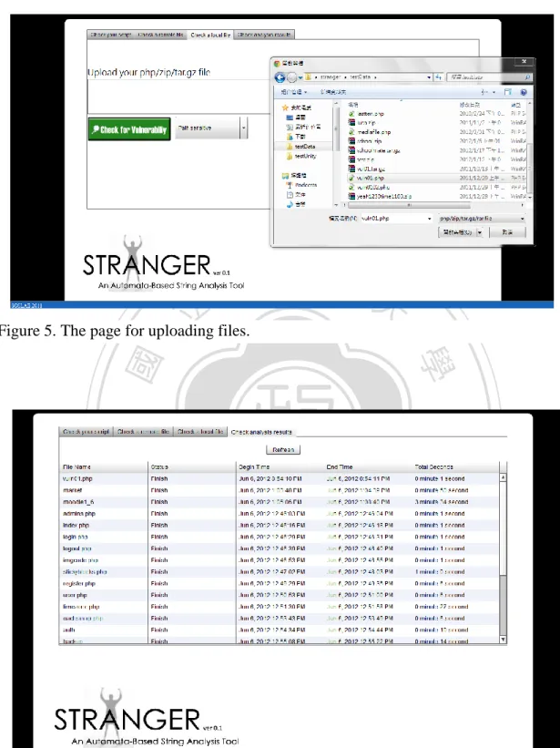This screenshot has width=560, height=748.
Task: Click Back arrow in file dialog
Action: click(x=280, y=77)
